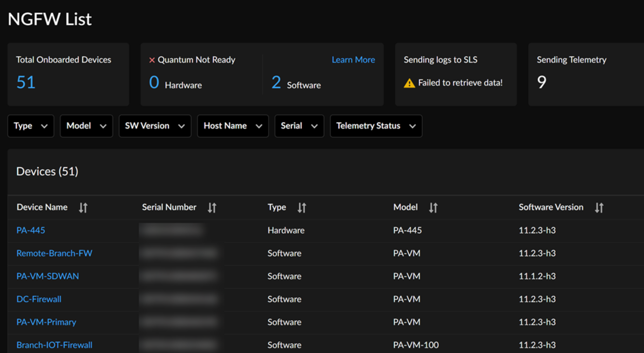Sort by Device Name column icon
This screenshot has height=353, width=644.
click(x=83, y=208)
